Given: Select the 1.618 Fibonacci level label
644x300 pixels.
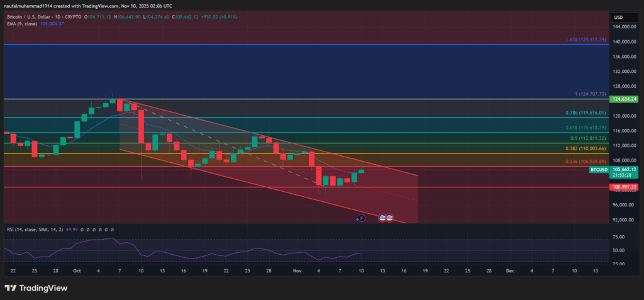Looking at the screenshot, I should coord(586,39).
